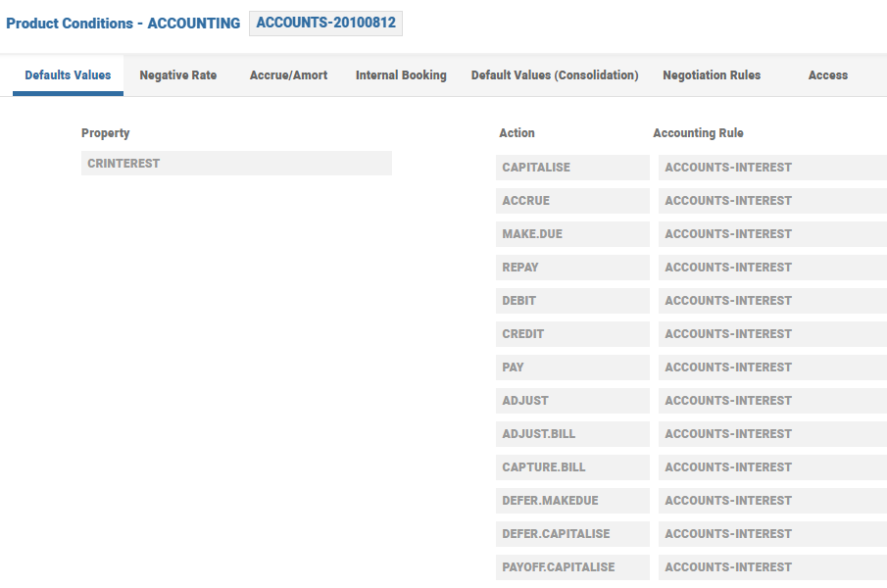The width and height of the screenshot is (887, 588).
Task: Select the DEFER.MAKEDUE action field
Action: (572, 501)
